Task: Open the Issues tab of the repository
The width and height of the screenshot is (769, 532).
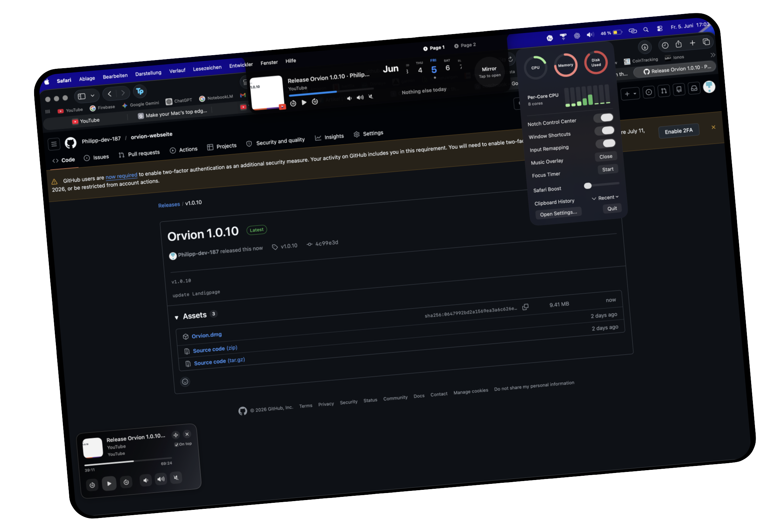Action: (97, 157)
